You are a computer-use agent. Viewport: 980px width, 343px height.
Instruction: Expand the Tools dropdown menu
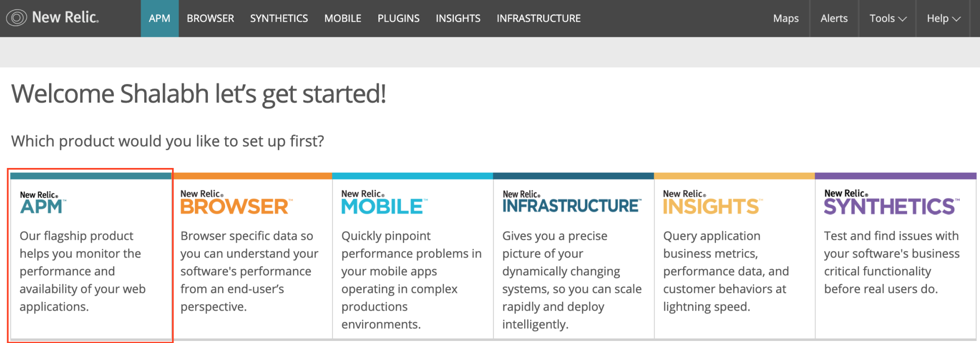887,19
